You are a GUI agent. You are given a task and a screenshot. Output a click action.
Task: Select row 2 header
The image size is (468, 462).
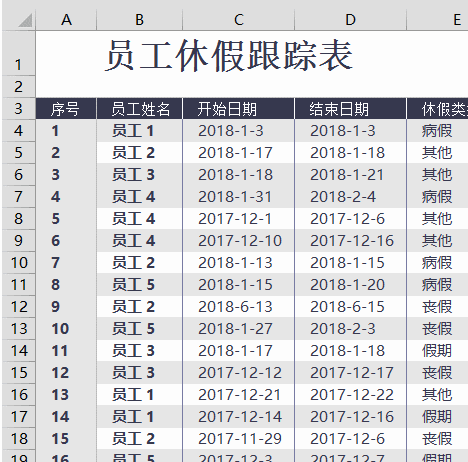(x=19, y=87)
